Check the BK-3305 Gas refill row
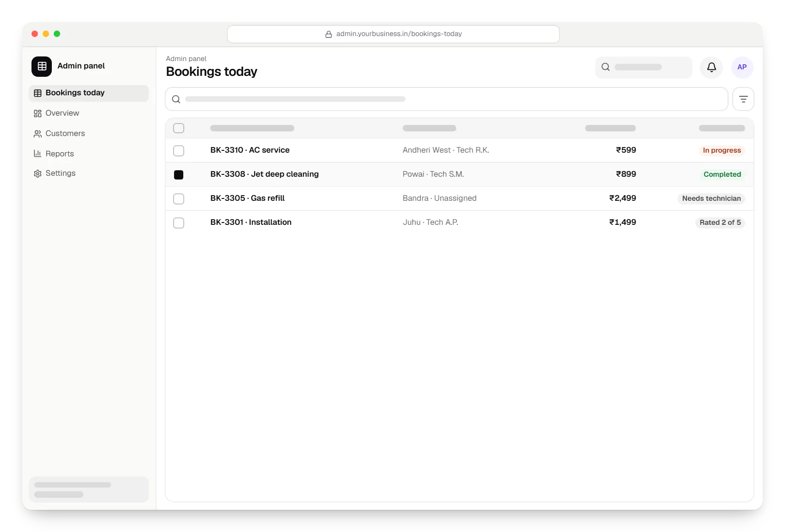 click(x=179, y=198)
